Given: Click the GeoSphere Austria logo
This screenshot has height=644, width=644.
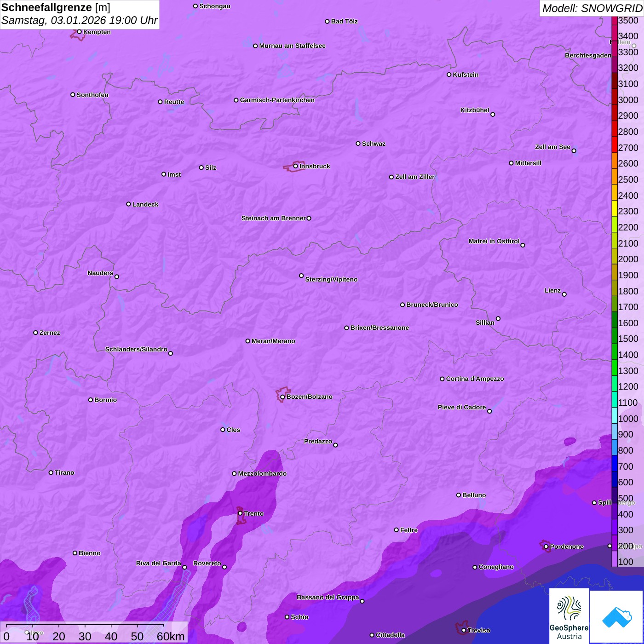Looking at the screenshot, I should [x=569, y=616].
